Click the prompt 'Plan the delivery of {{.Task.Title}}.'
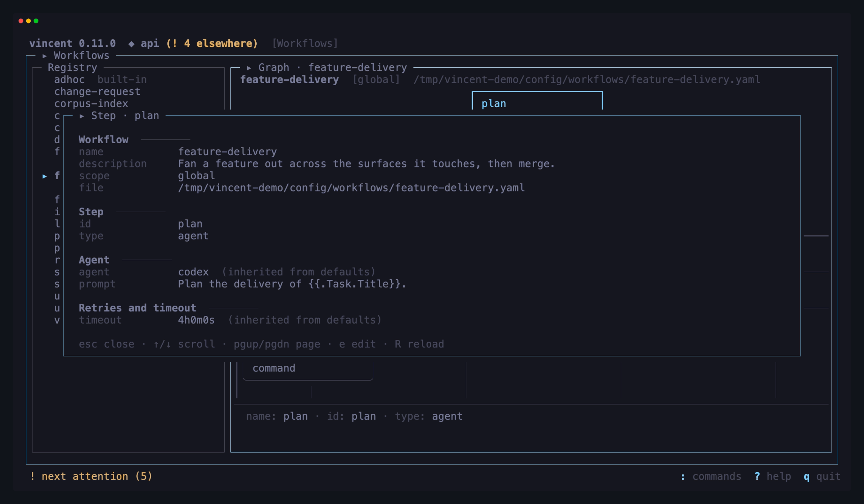 pyautogui.click(x=292, y=284)
